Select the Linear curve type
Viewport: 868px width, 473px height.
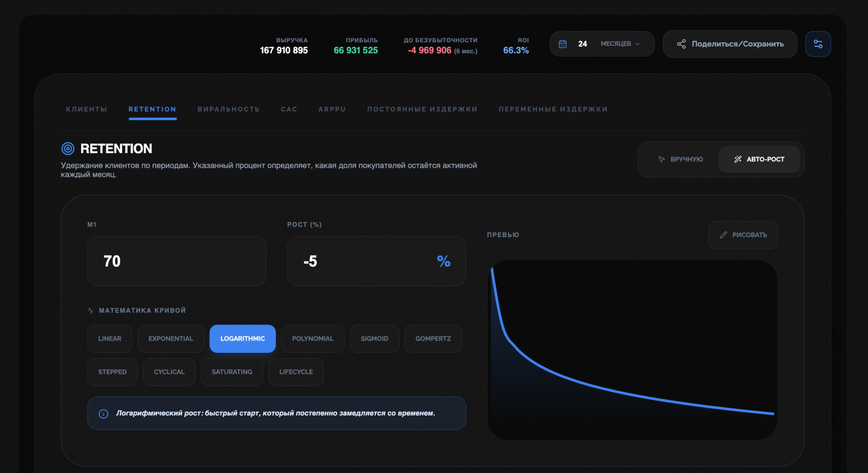(110, 338)
